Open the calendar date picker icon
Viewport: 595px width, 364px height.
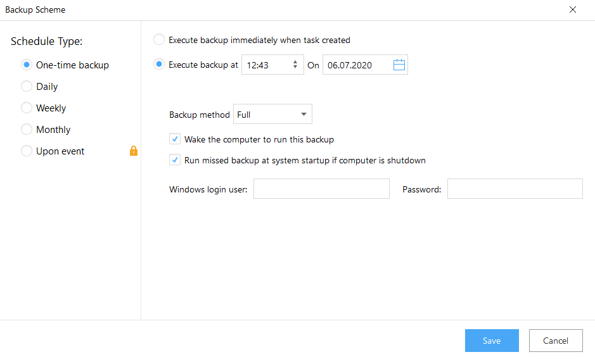pyautogui.click(x=399, y=65)
